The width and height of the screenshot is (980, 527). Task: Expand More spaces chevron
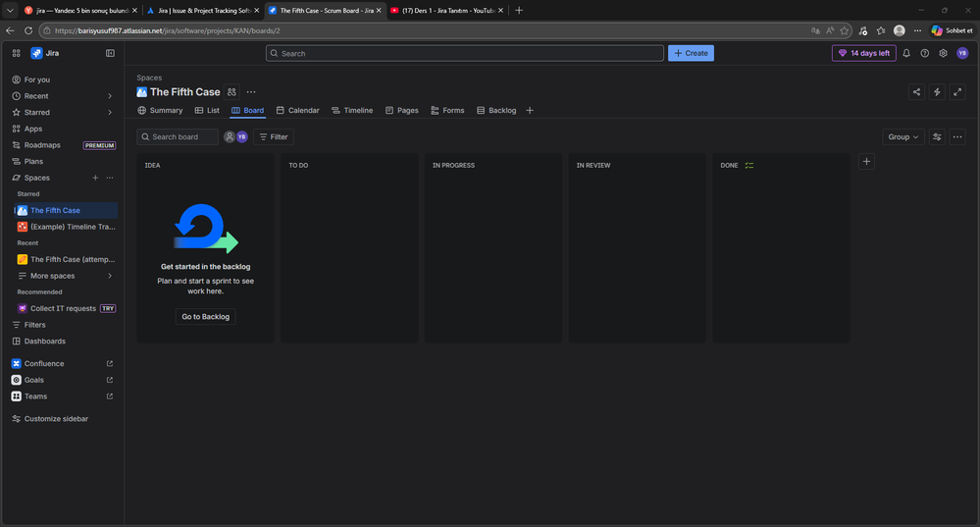pyautogui.click(x=110, y=276)
